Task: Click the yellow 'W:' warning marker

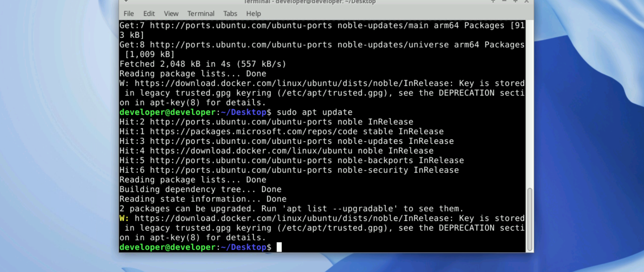Action: click(124, 218)
